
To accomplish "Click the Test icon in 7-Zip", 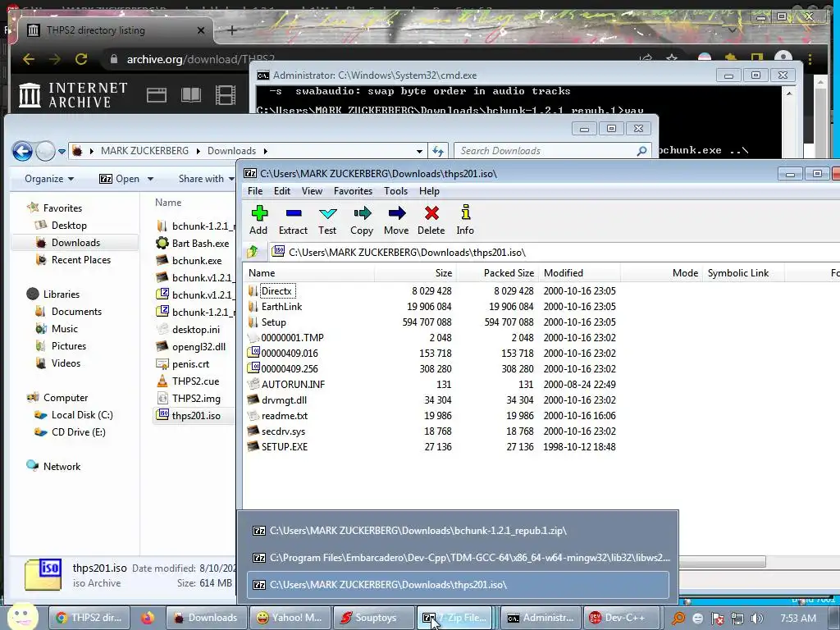I will point(327,220).
